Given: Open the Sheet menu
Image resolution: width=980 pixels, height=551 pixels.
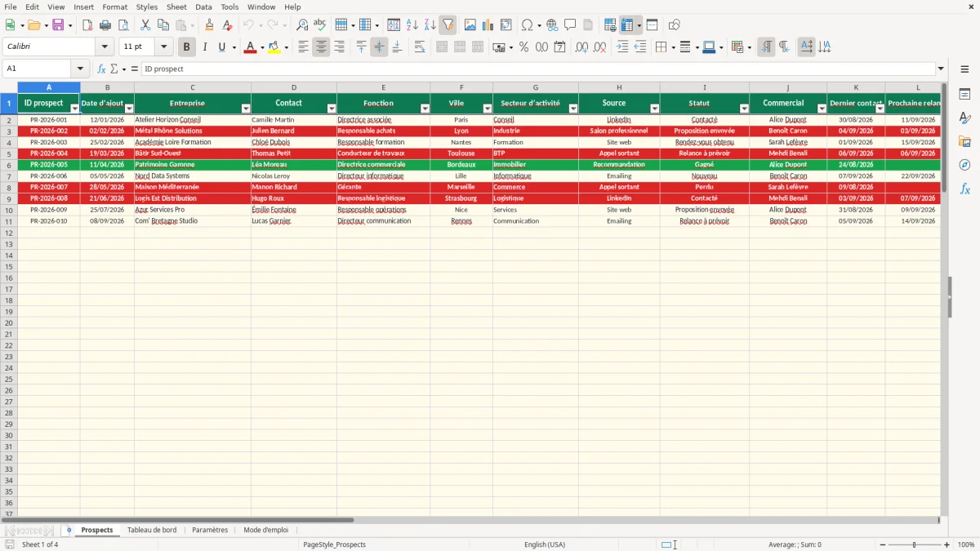Looking at the screenshot, I should (x=176, y=7).
